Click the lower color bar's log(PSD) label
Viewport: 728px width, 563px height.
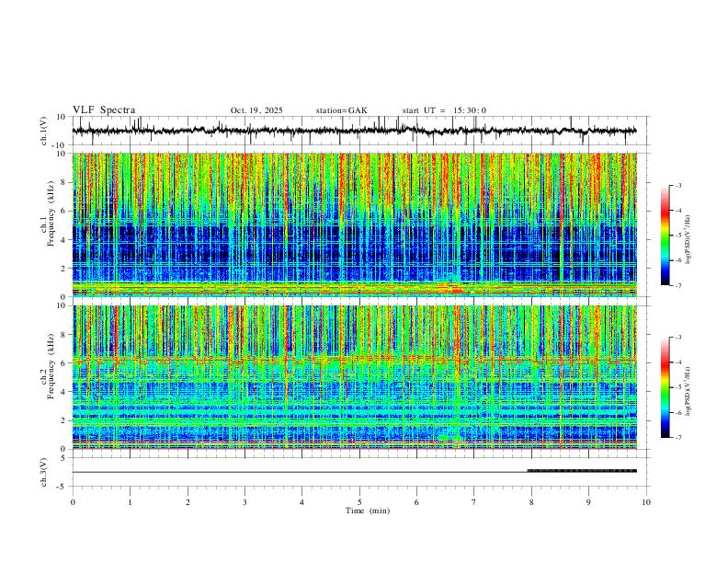[x=688, y=392]
